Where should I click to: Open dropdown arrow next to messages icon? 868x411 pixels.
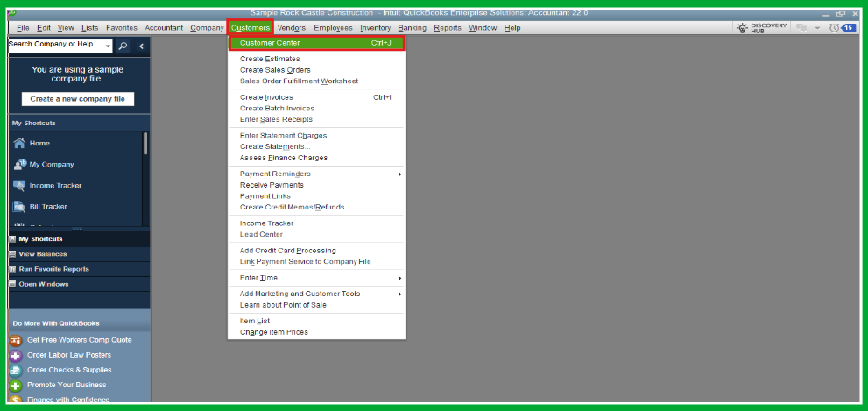(x=817, y=28)
